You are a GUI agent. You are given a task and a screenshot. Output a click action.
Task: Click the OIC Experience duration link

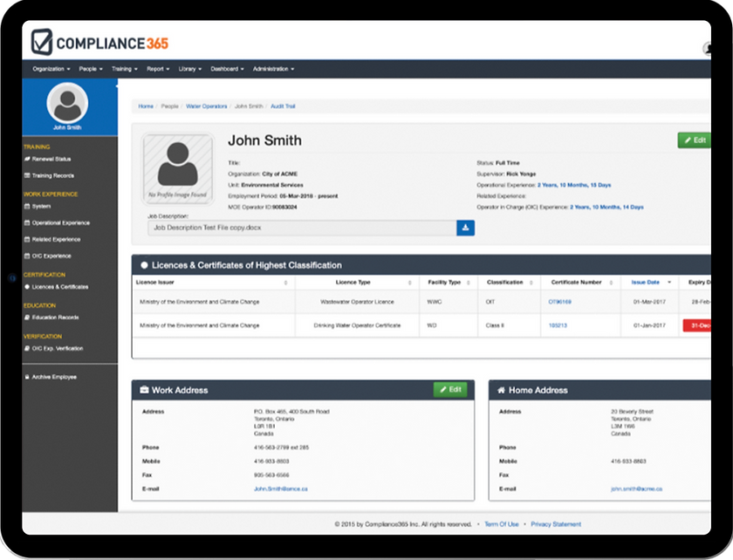[606, 207]
